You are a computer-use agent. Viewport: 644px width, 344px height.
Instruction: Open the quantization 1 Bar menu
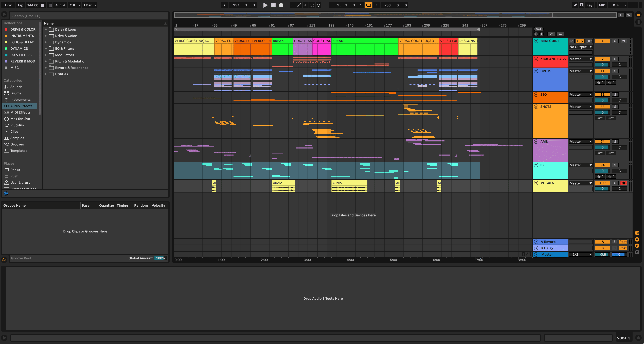coord(90,5)
